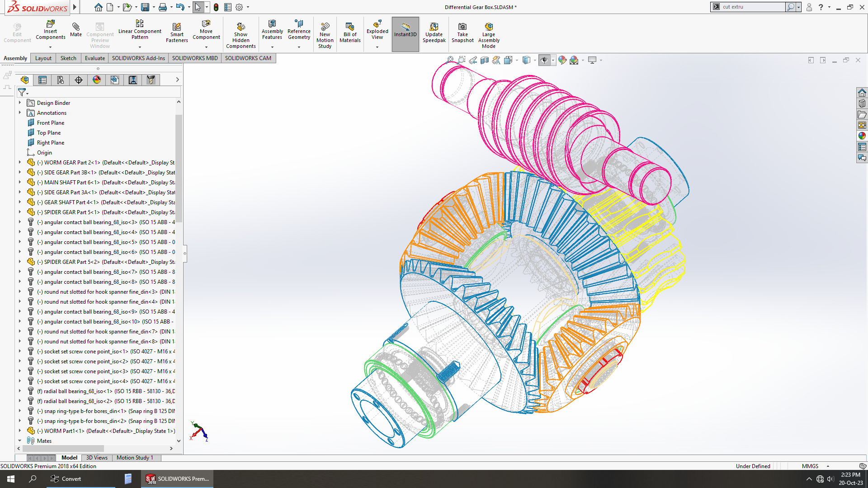
Task: Toggle the Design Binder section
Action: [x=20, y=103]
